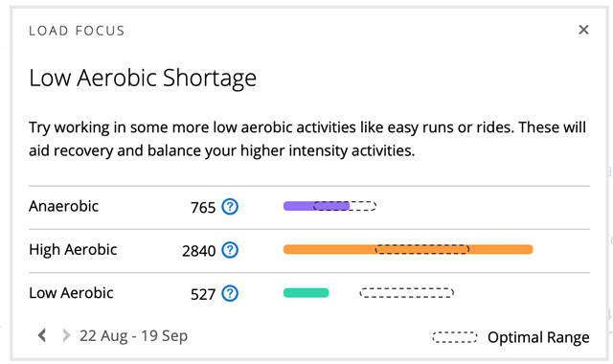Click the orange High Aerobic load bar
613x364 pixels.
point(408,249)
